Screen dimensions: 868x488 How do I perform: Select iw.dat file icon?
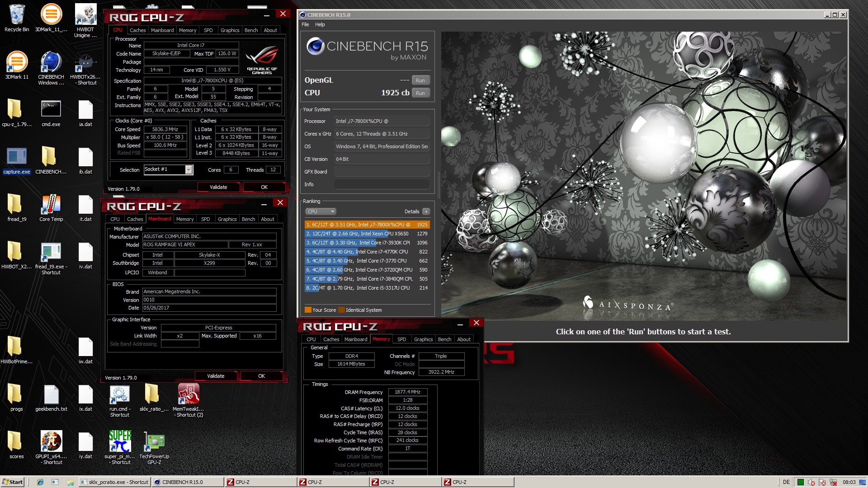coord(85,350)
